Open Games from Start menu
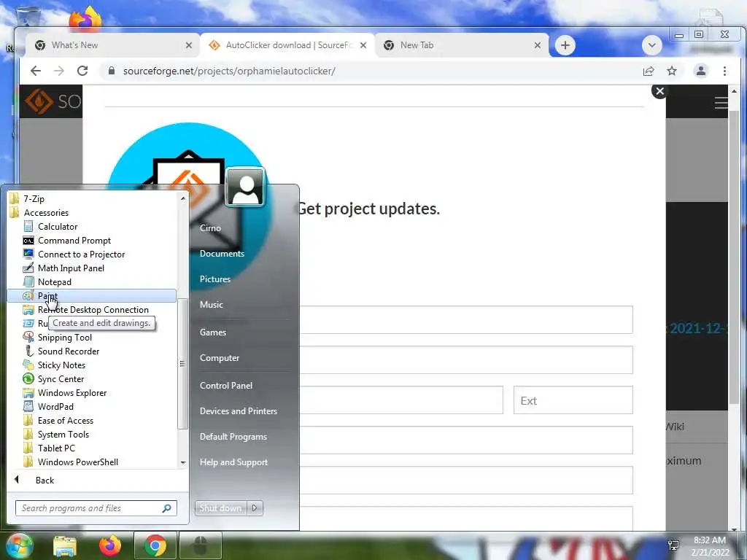The width and height of the screenshot is (747, 560). (x=212, y=332)
